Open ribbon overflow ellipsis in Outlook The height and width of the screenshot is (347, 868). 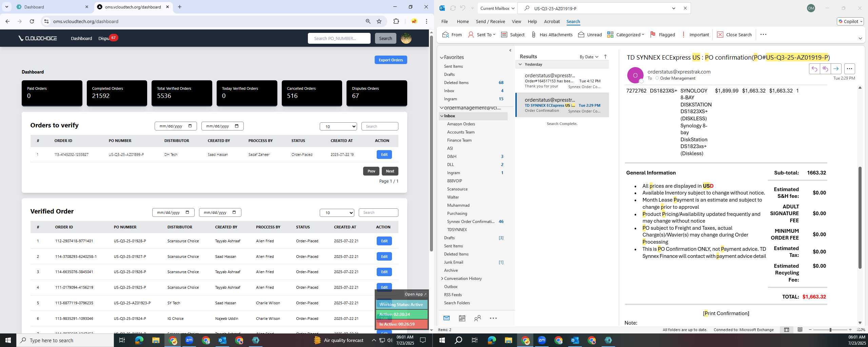[x=763, y=35]
